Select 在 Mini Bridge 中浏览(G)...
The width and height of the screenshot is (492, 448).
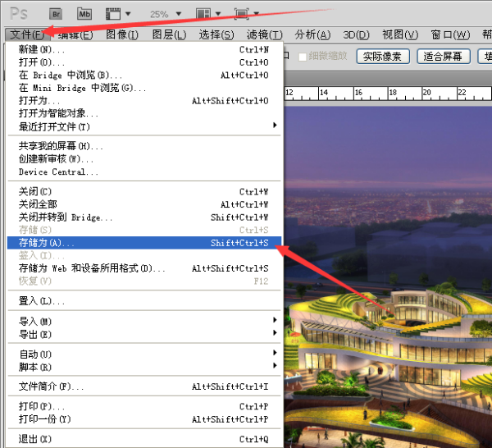click(144, 88)
